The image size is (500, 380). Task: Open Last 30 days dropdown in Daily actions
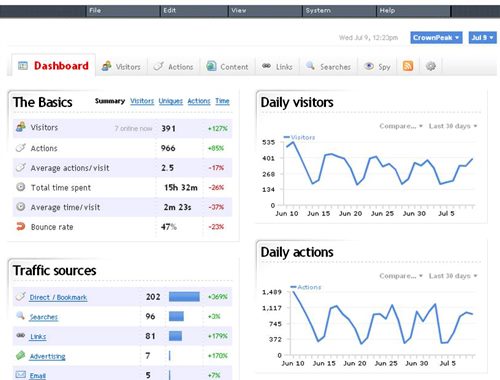tap(453, 276)
